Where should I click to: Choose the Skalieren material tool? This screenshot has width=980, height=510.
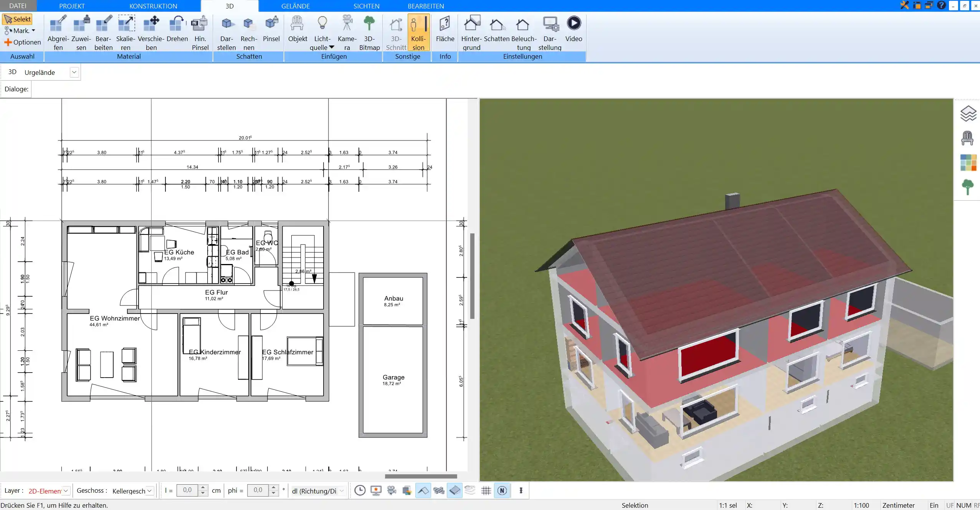coord(126,33)
